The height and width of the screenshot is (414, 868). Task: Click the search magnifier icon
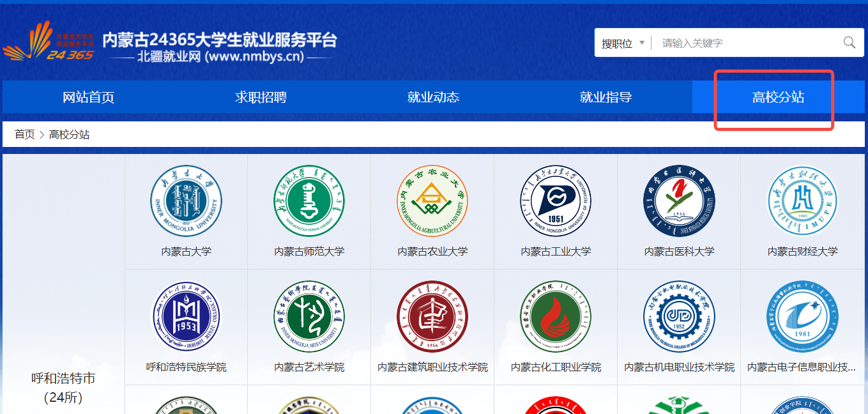coord(849,43)
